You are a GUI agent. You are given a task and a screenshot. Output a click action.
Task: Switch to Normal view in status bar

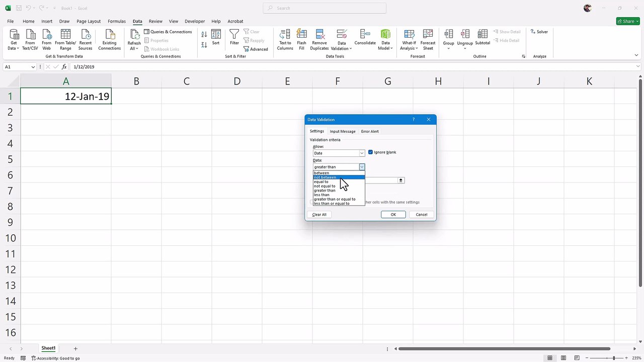(550, 358)
